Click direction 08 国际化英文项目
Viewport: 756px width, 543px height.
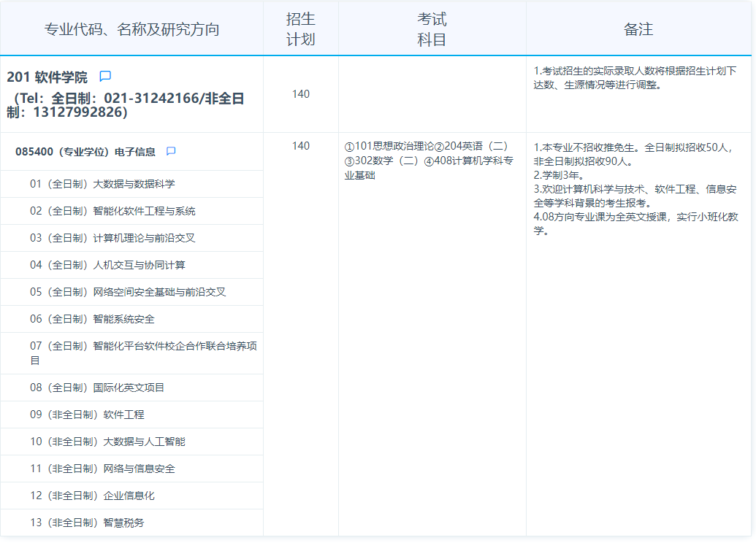(97, 388)
